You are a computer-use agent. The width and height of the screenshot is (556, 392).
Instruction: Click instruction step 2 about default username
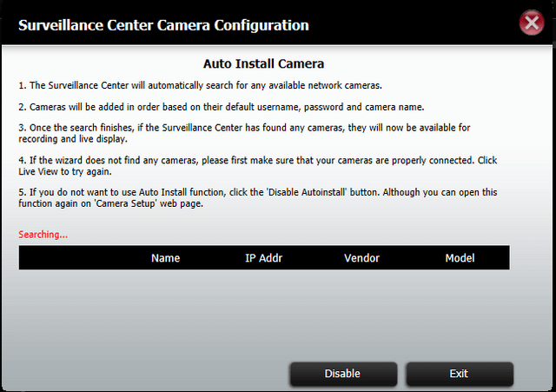tap(222, 107)
